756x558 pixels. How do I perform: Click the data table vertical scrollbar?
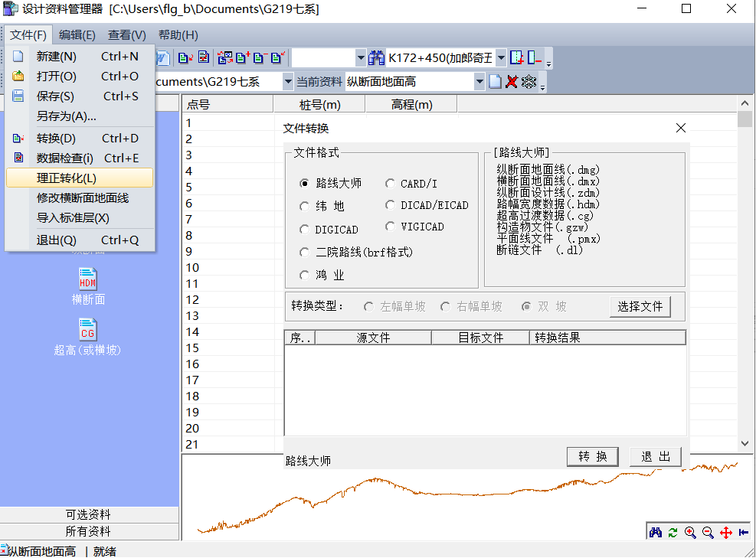[745, 276]
